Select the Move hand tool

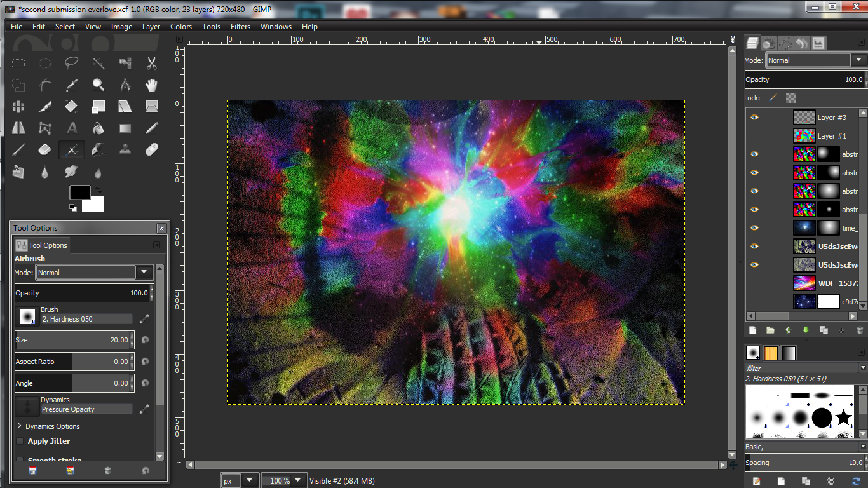[151, 85]
